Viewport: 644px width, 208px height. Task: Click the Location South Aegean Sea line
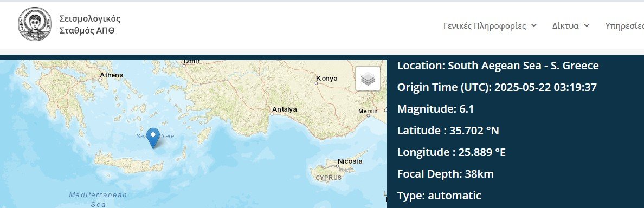pyautogui.click(x=498, y=66)
